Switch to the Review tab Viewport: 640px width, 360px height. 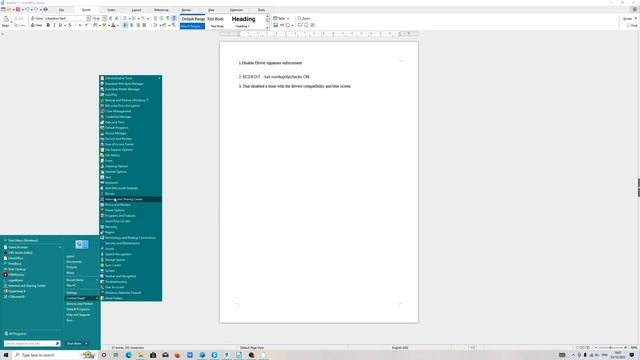pos(186,10)
